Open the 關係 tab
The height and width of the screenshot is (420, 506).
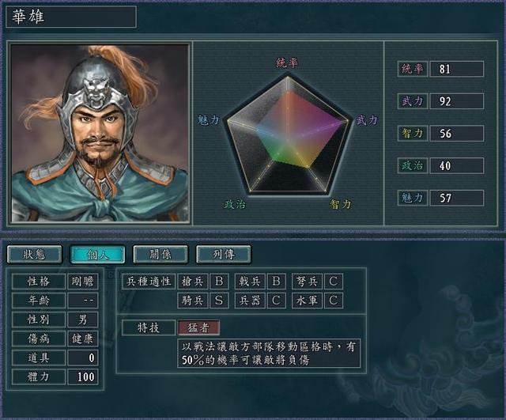point(160,255)
